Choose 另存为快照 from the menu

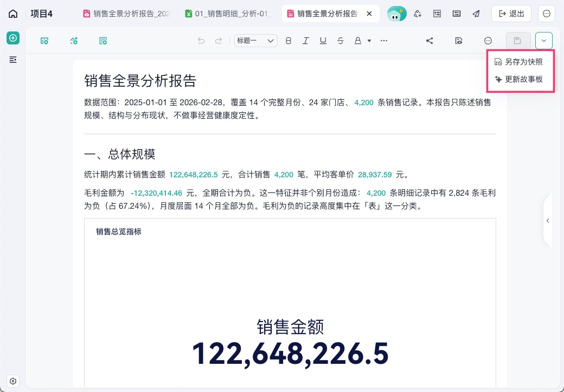[519, 62]
